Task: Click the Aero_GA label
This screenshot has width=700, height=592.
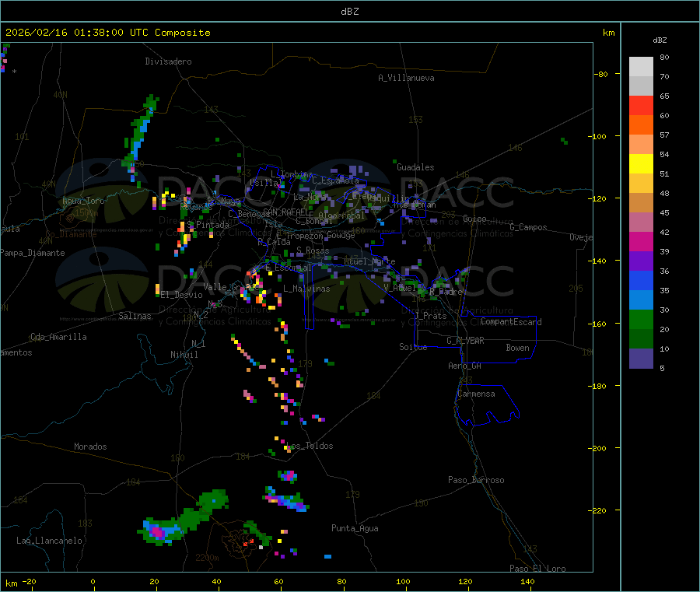Action: [465, 366]
